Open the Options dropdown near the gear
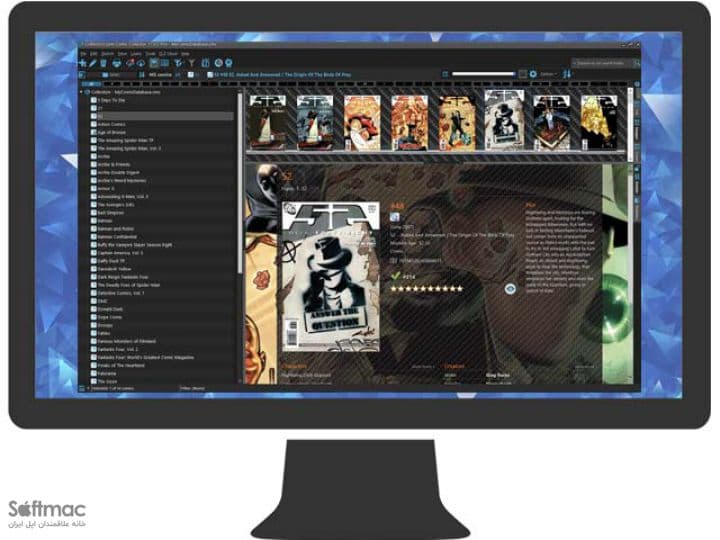Viewport: 720px width, 540px height. [x=548, y=74]
